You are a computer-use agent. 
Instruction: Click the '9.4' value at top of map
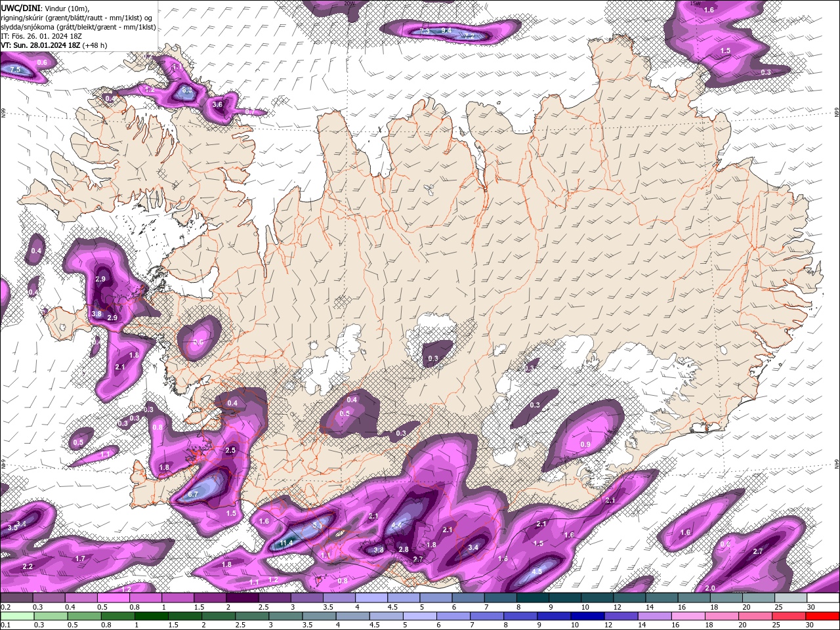click(x=446, y=30)
